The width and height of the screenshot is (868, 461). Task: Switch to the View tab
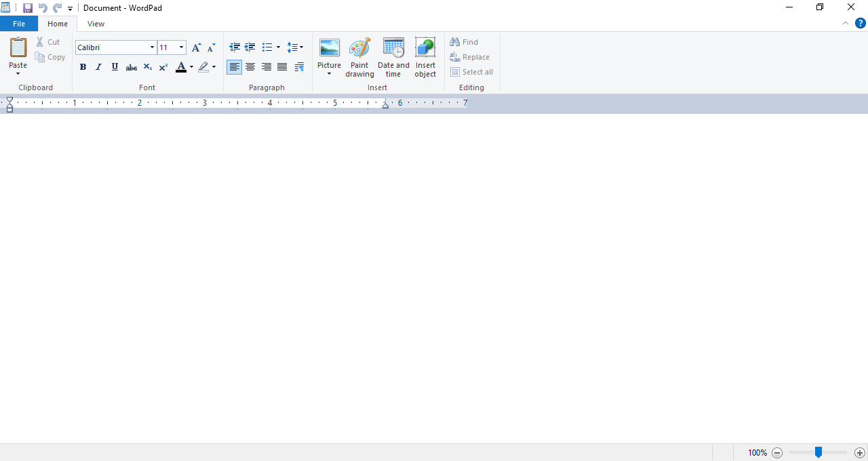click(96, 24)
